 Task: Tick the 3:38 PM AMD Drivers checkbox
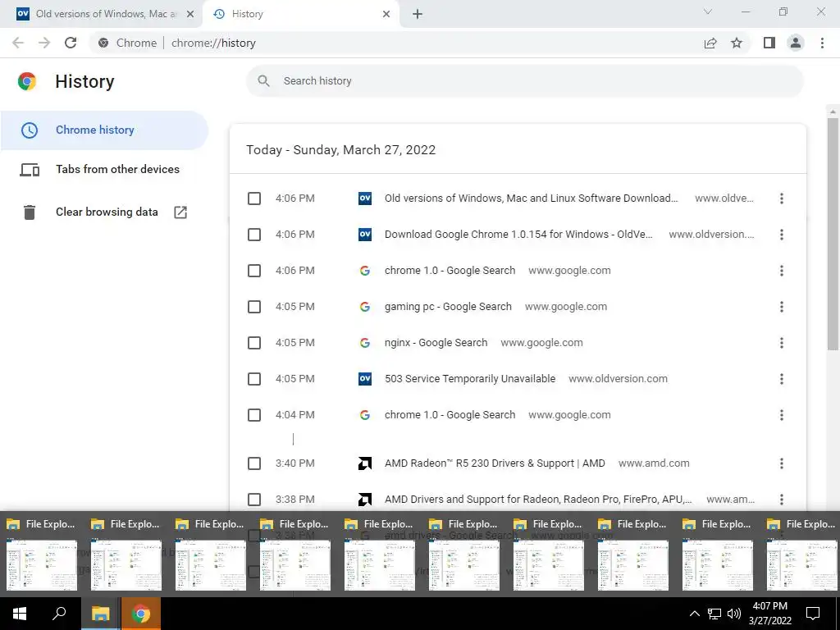click(254, 500)
